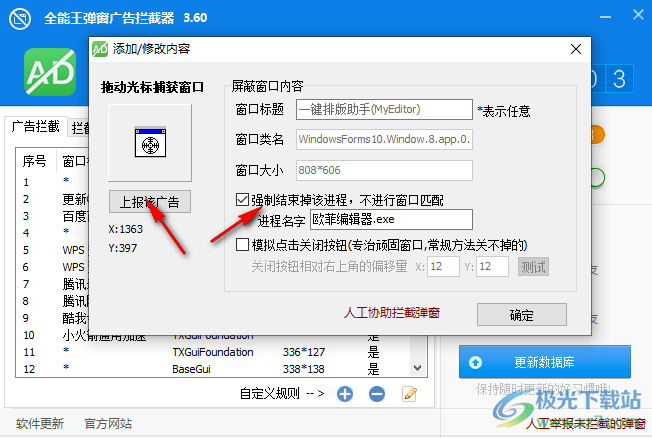Open 人工举报未拦截的弹窗 link

pos(585,423)
